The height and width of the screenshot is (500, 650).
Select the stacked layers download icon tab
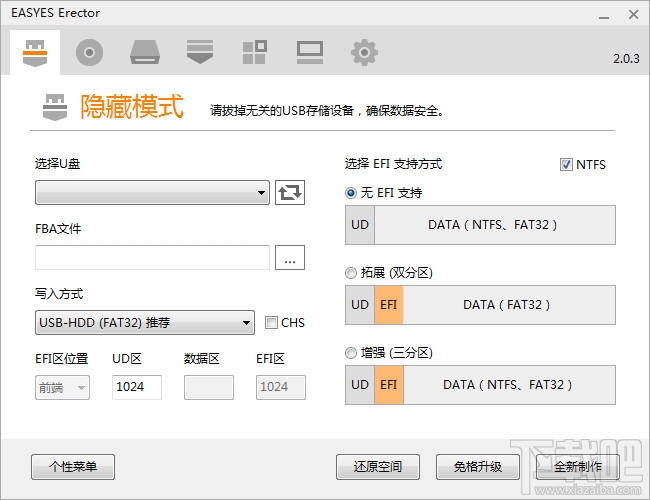click(200, 52)
